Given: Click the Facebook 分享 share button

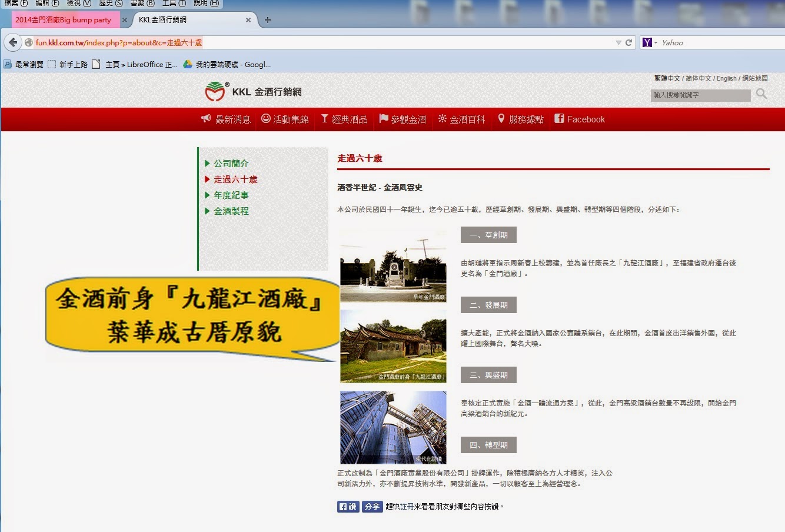Looking at the screenshot, I should click(x=372, y=506).
